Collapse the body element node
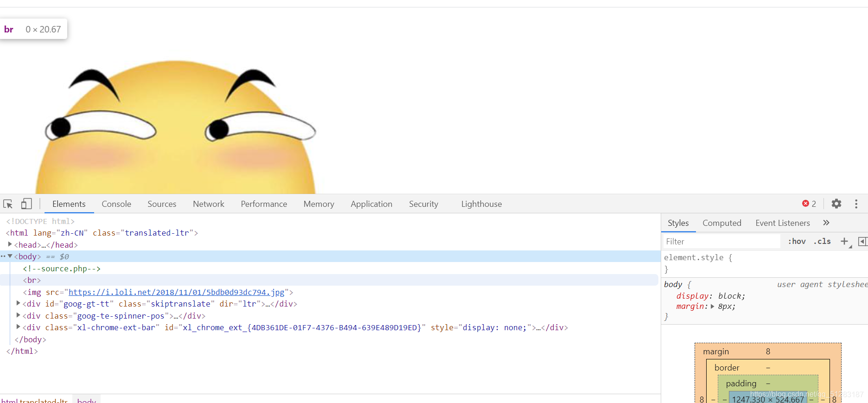This screenshot has height=403, width=868. 10,256
